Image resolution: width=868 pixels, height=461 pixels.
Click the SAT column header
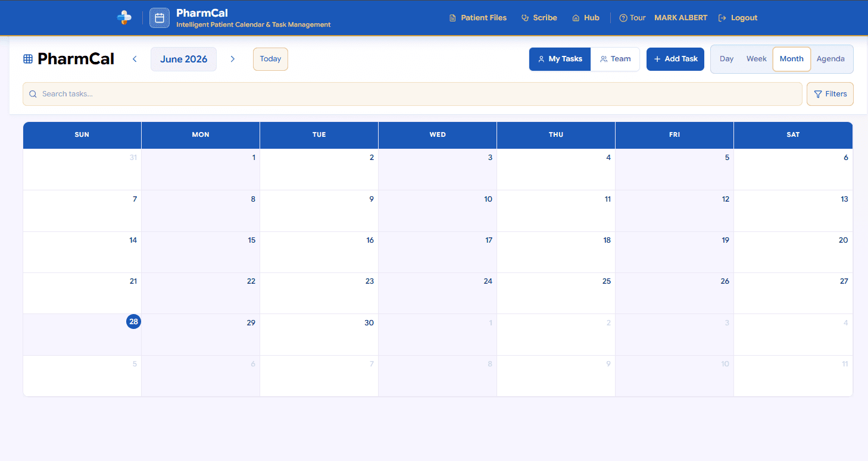pyautogui.click(x=793, y=135)
